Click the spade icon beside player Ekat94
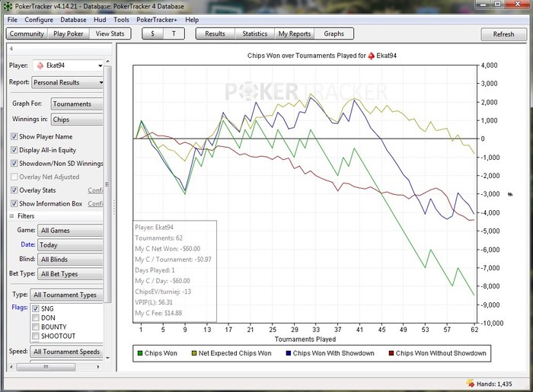533x392 pixels. (40, 65)
